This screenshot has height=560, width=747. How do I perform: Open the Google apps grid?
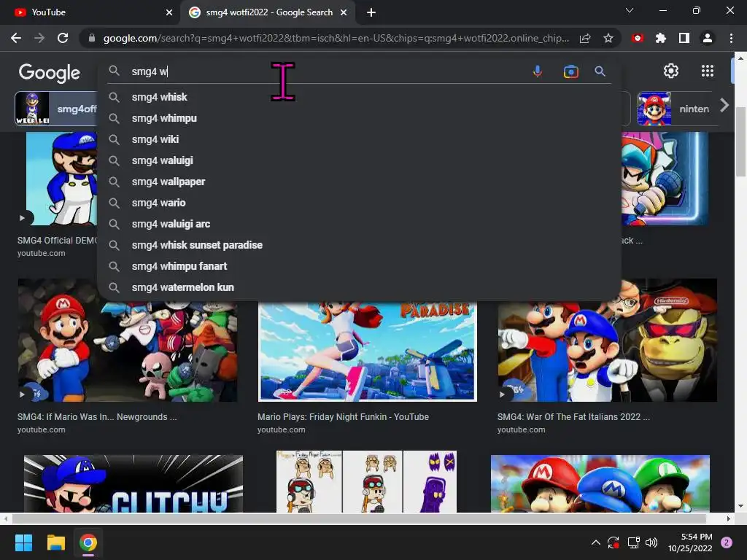708,71
